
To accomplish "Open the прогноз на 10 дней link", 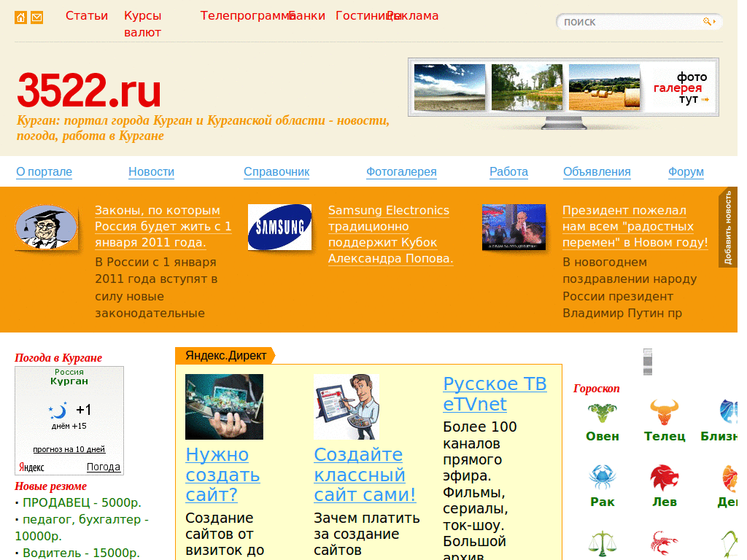I will (69, 449).
